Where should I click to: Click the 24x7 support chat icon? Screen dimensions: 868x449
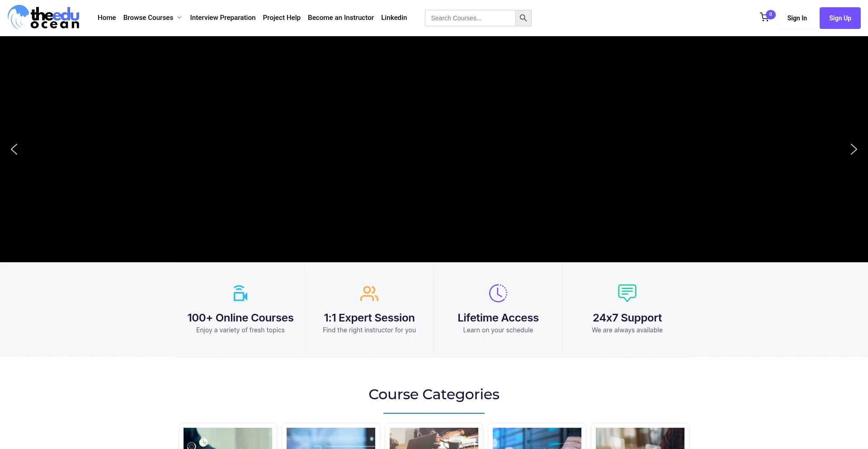pos(627,293)
